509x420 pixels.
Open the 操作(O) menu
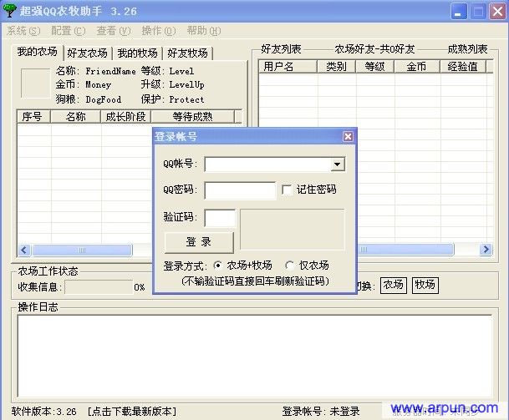pyautogui.click(x=159, y=31)
